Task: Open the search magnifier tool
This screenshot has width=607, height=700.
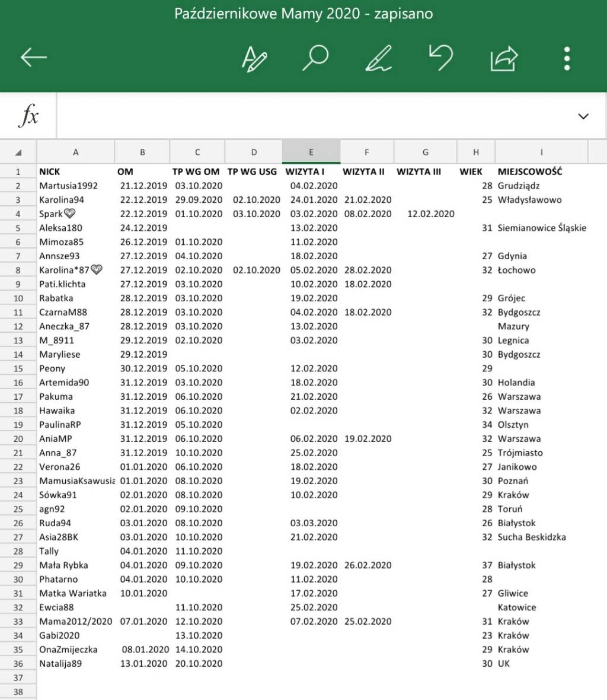Action: tap(315, 58)
